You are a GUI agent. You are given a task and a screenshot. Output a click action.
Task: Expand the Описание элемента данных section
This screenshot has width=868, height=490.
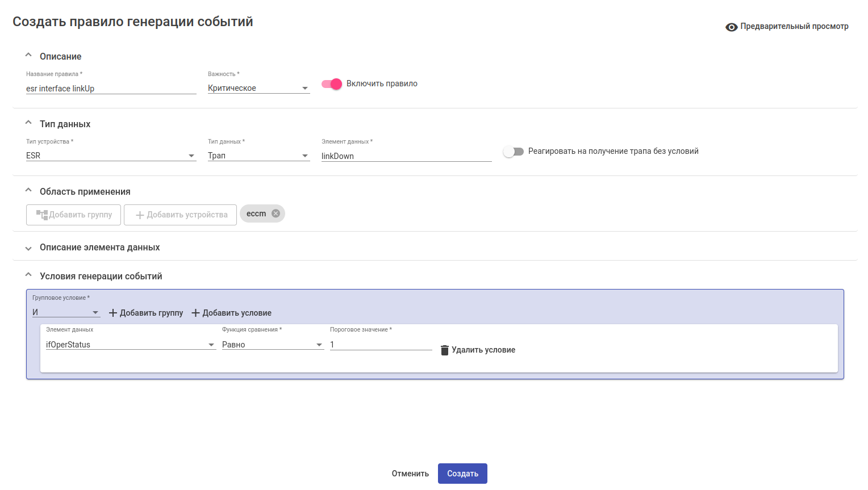28,248
